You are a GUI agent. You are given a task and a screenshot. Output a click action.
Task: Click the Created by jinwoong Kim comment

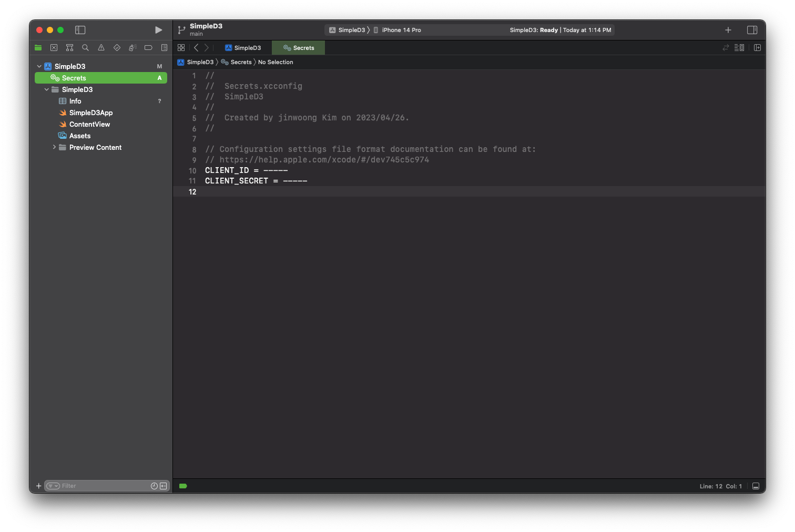tap(307, 118)
